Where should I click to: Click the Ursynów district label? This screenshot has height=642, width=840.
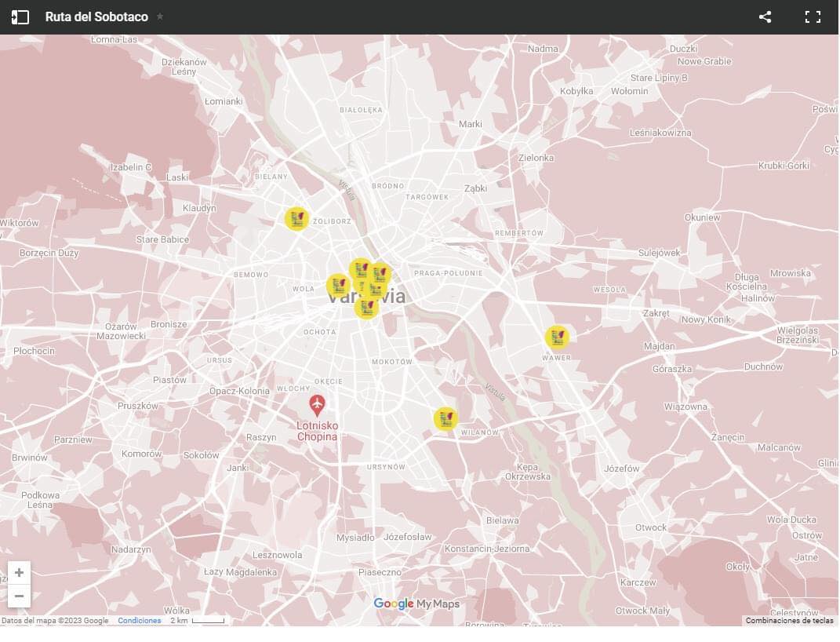pos(386,467)
